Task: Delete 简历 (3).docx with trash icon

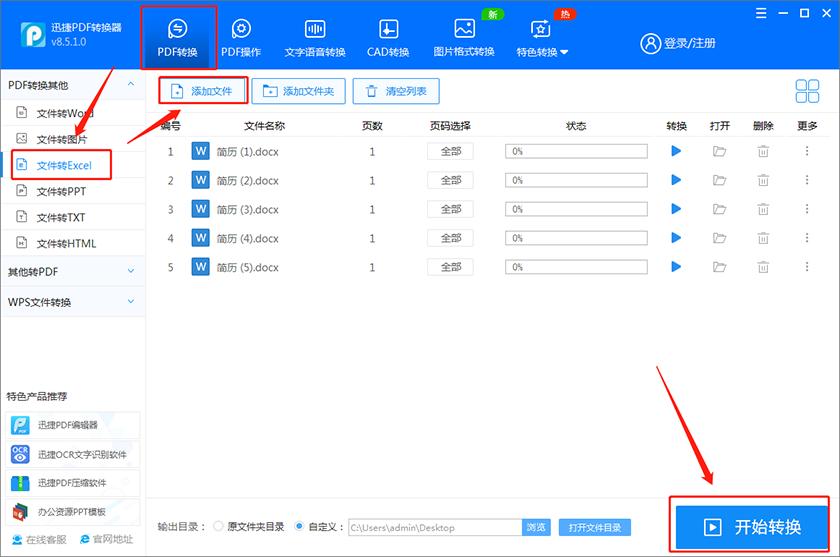Action: (x=763, y=209)
